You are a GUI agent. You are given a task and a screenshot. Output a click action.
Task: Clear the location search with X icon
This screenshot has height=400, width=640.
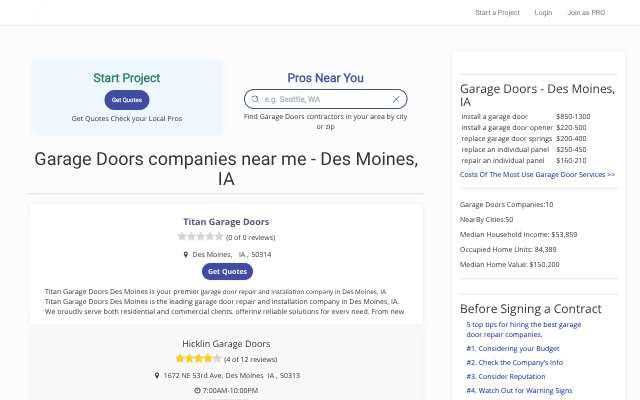(396, 99)
